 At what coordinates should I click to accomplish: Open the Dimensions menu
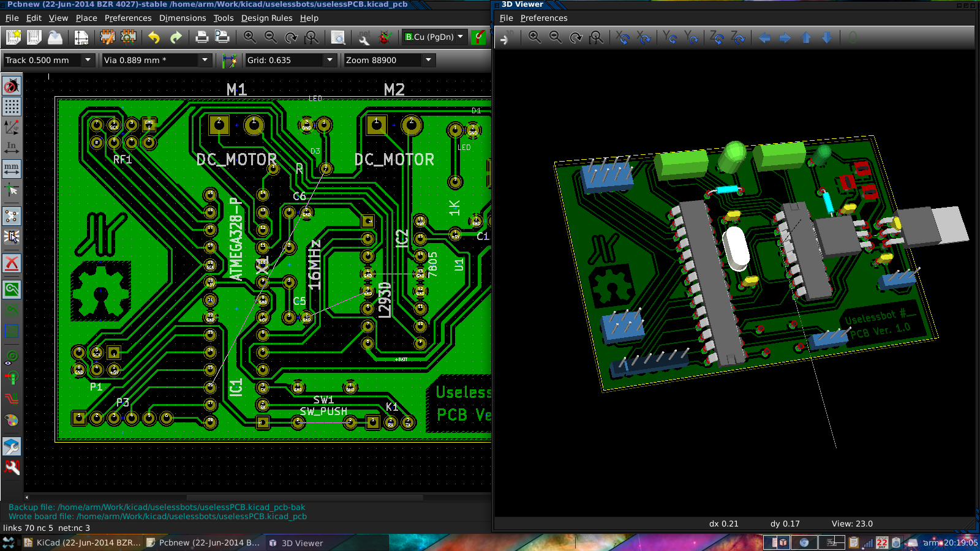(x=183, y=18)
